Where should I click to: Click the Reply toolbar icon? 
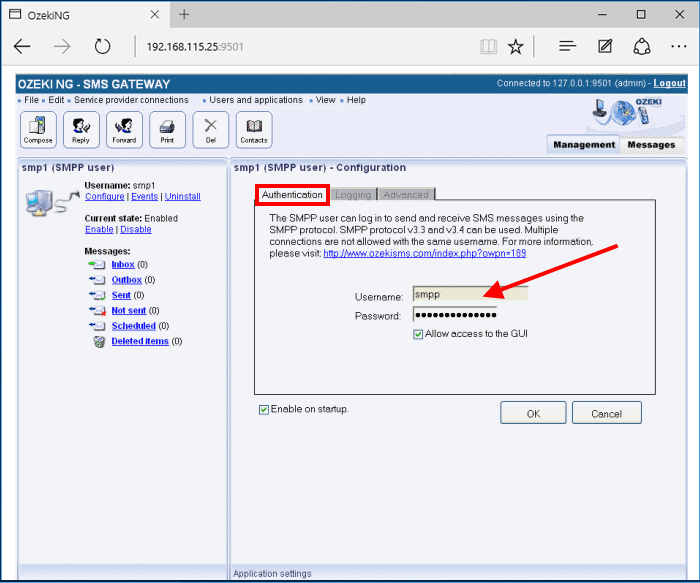coord(81,129)
